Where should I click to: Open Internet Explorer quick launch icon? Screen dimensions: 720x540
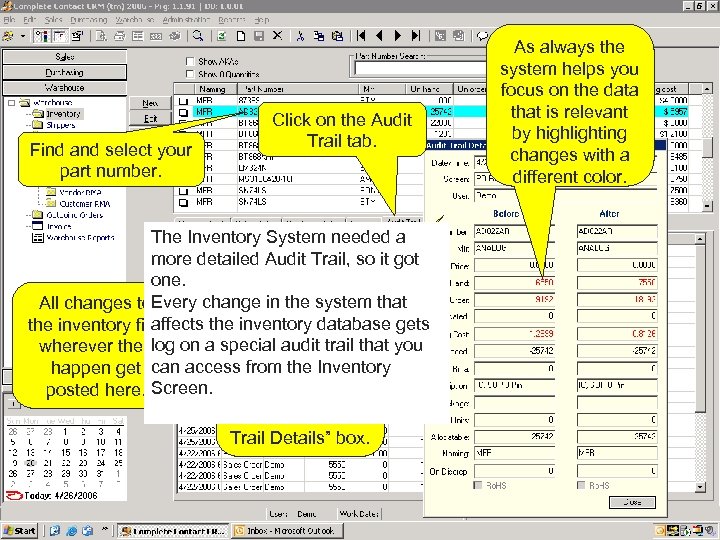(71, 531)
